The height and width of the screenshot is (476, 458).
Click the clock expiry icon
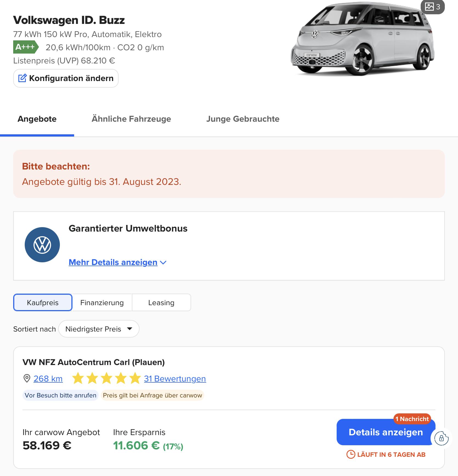[351, 455]
